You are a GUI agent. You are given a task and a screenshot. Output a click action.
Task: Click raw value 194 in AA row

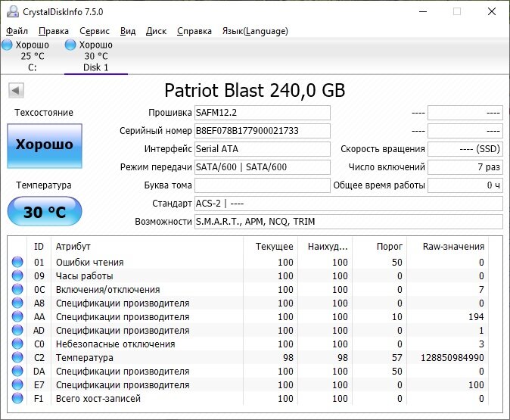pyautogui.click(x=476, y=317)
